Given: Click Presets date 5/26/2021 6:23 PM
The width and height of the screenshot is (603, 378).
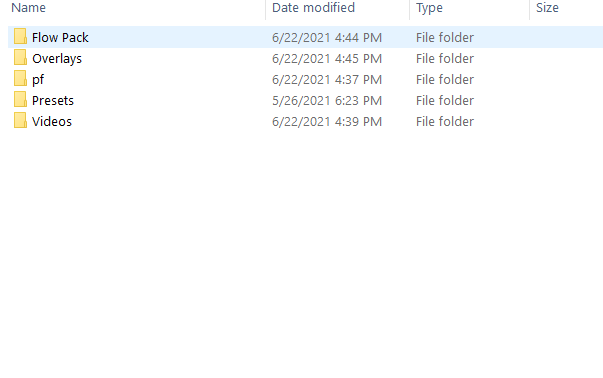Looking at the screenshot, I should pos(327,101).
